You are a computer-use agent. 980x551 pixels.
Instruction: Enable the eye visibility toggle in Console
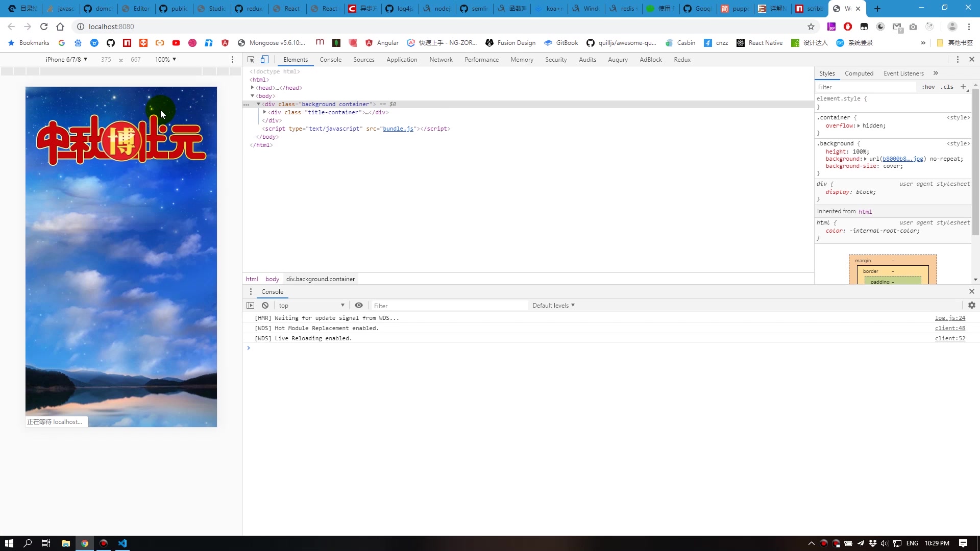(359, 306)
